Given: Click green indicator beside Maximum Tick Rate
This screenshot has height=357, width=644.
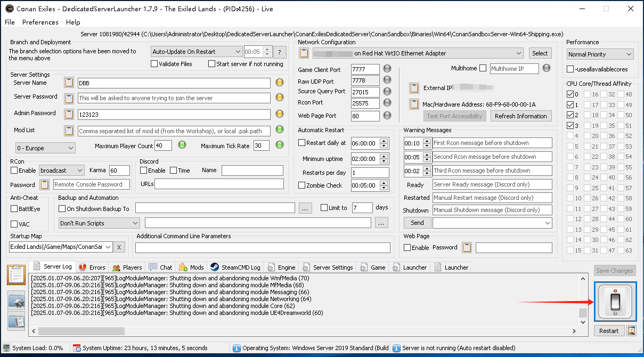Looking at the screenshot, I should click(279, 145).
